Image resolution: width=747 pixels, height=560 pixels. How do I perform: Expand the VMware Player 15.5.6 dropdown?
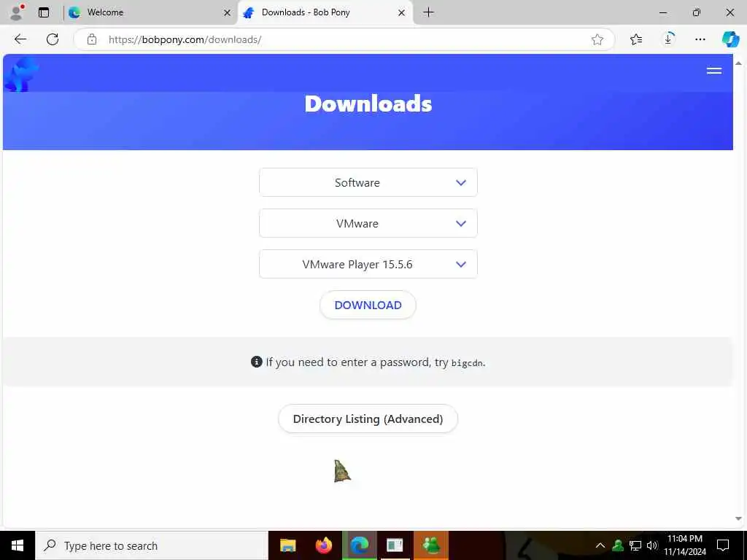[368, 264]
